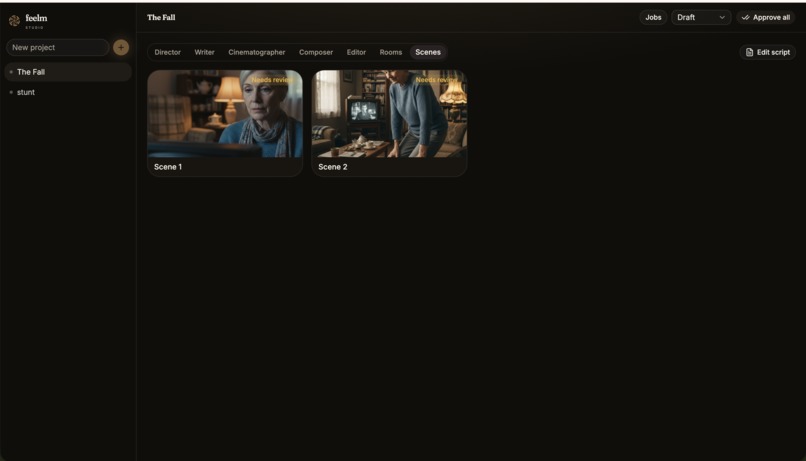Expand the Draft status dropdown
Viewport: 806px width, 461px height.
pos(701,17)
